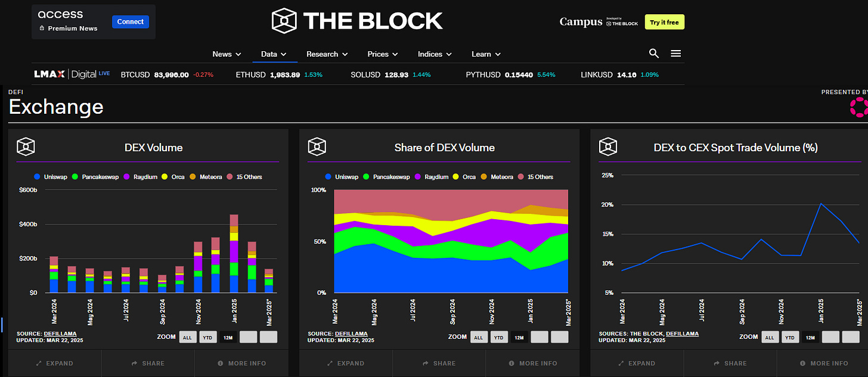Open More Info for Share of DEX Volume
868x377 pixels.
[x=532, y=363]
